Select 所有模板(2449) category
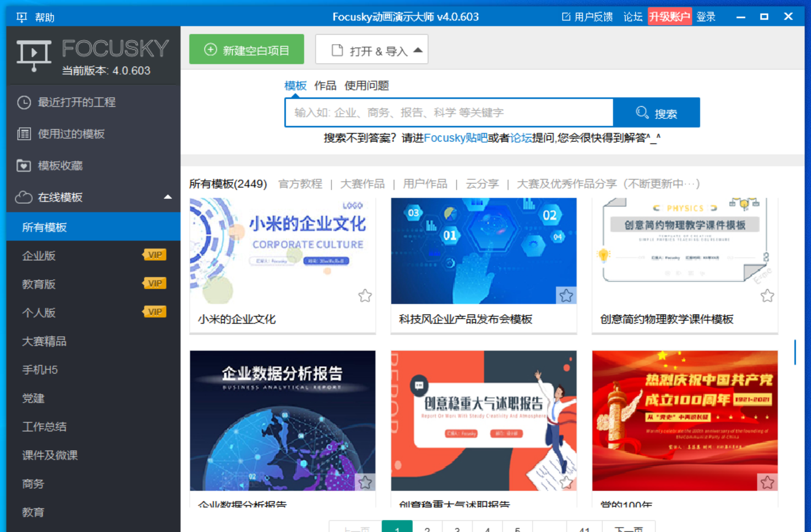The width and height of the screenshot is (811, 532). tap(228, 184)
